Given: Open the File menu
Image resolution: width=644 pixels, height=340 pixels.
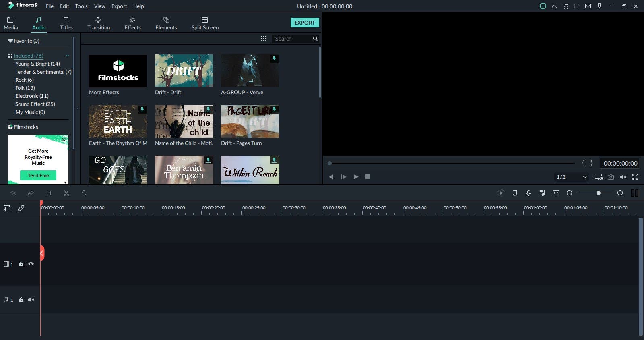Looking at the screenshot, I should 50,6.
